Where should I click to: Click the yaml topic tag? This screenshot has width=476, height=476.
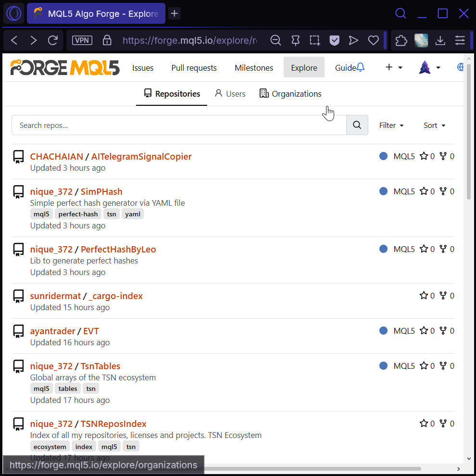point(133,214)
